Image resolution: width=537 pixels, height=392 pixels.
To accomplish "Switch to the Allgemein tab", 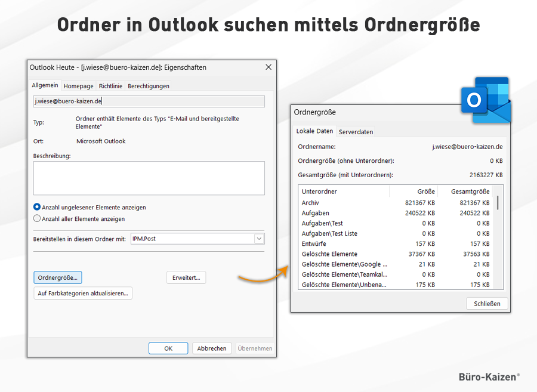I will pos(45,85).
